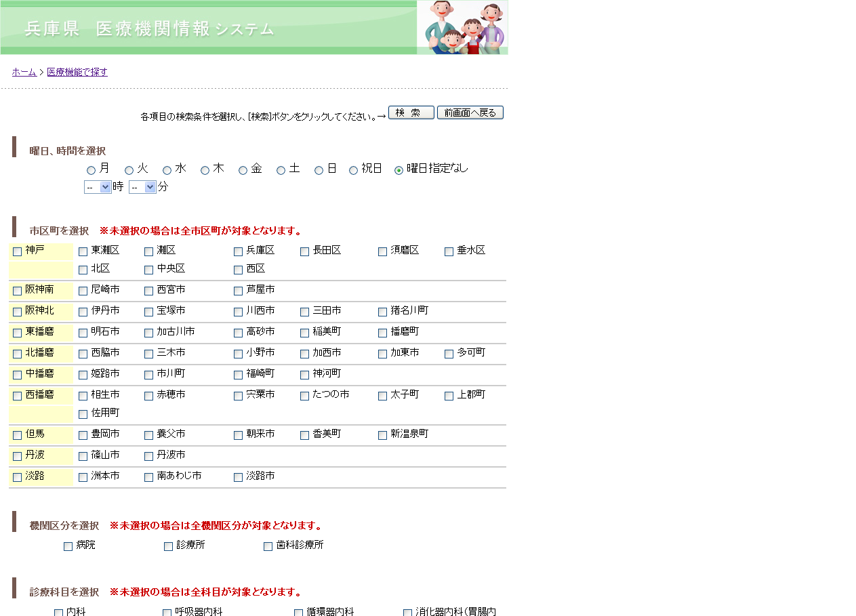Select the 祝日 radio button
Viewport: 856px width, 616px height.
354,171
